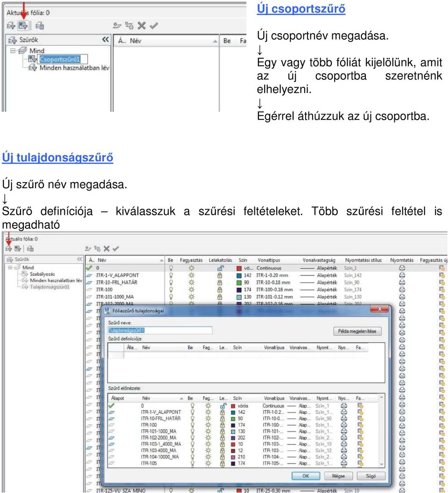This screenshot has height=493, width=448.
Task: Click red vörös swatch of layer 0 in dialog
Action: (x=233, y=406)
